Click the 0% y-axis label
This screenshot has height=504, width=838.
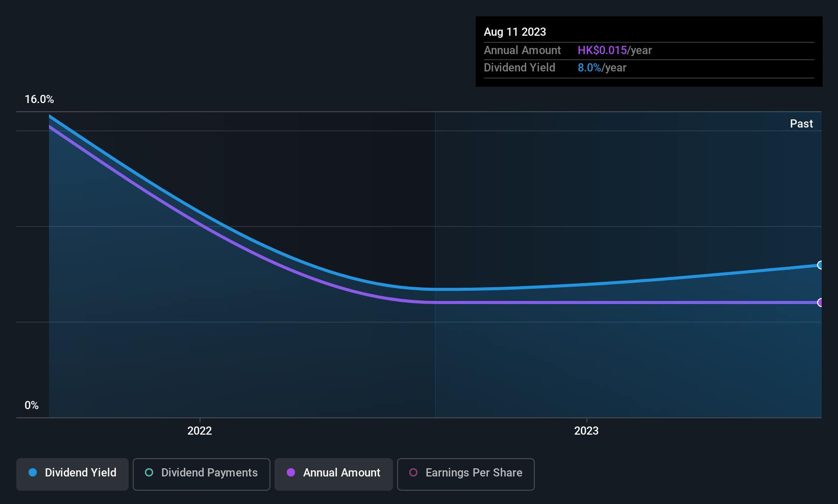(x=32, y=406)
